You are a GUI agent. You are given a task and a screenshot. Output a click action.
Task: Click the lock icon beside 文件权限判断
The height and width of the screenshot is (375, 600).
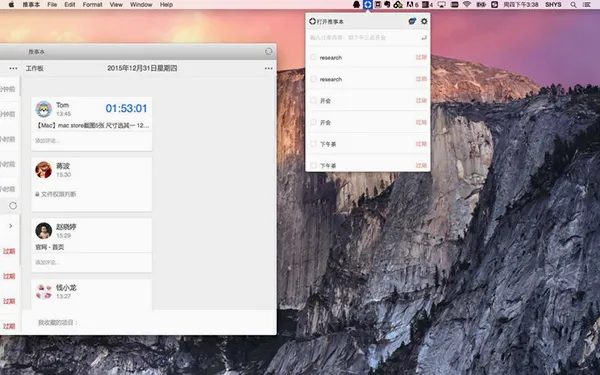pyautogui.click(x=37, y=194)
